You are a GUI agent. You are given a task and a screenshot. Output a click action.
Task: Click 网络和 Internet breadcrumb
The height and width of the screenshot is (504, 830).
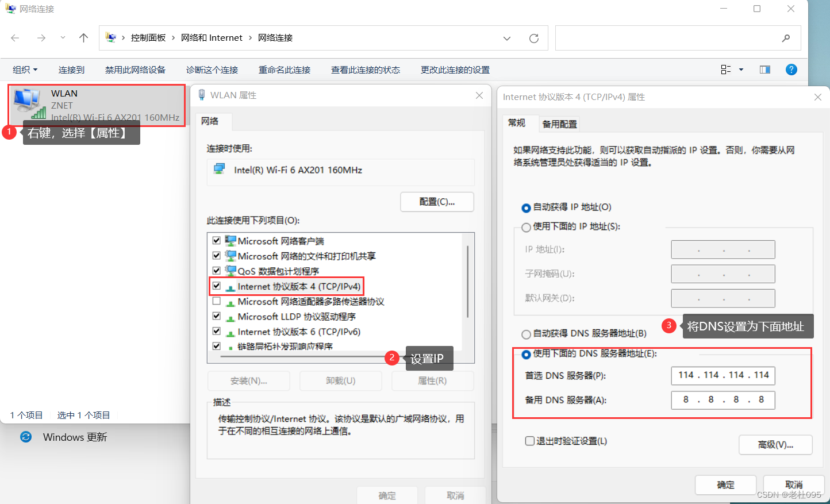[212, 38]
